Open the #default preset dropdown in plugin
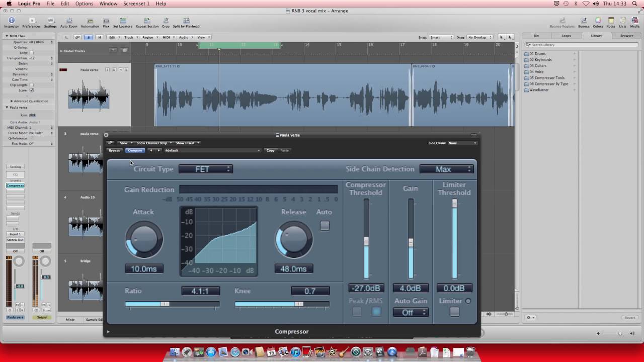This screenshot has height=362, width=644. (x=212, y=150)
